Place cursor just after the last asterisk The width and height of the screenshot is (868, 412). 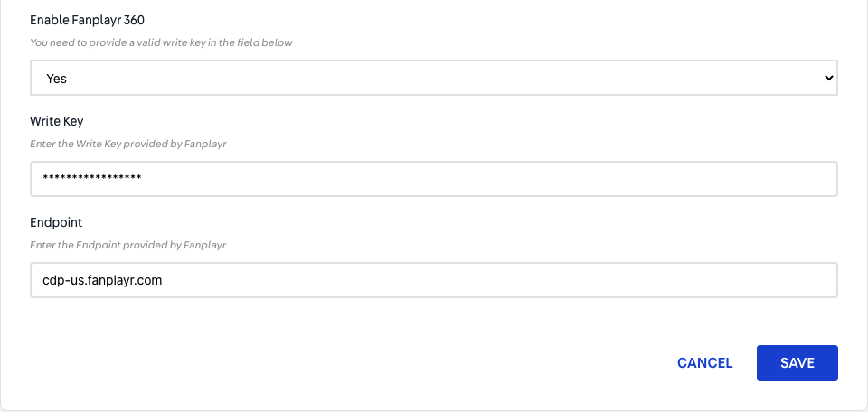click(142, 178)
